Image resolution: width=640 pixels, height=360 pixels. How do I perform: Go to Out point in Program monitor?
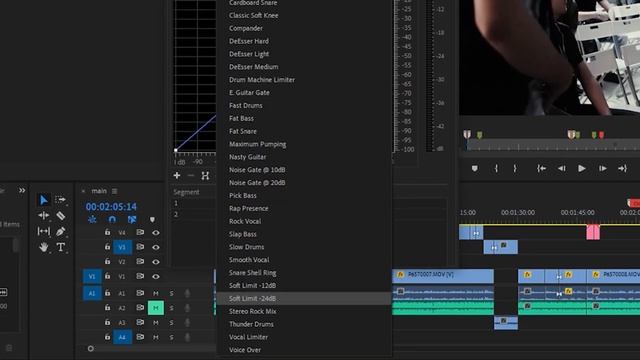click(622, 168)
